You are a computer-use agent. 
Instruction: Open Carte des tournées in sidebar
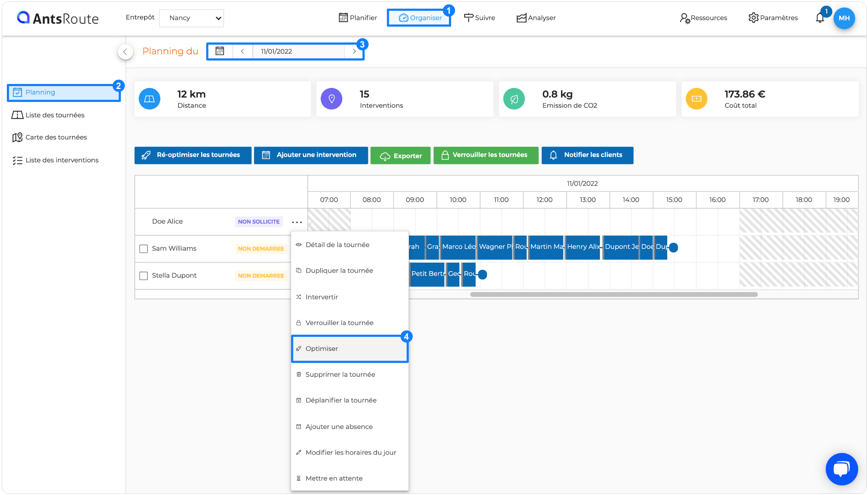click(x=49, y=137)
